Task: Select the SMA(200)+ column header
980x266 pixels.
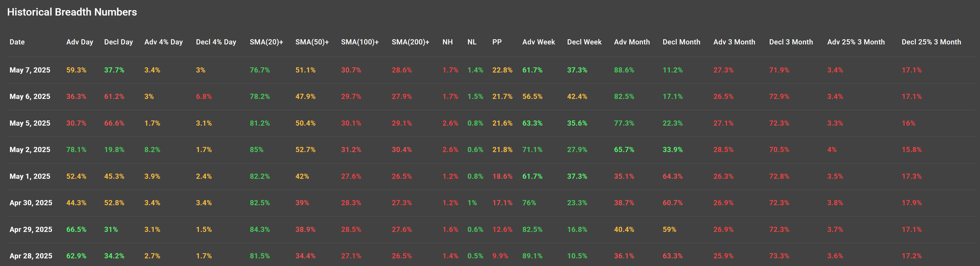Action: [x=410, y=42]
